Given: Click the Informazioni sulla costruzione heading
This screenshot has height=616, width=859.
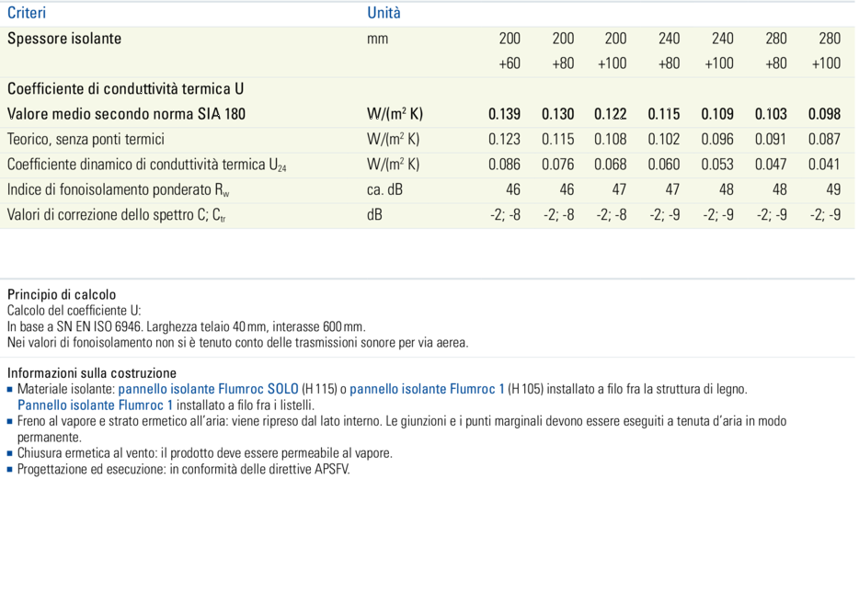Looking at the screenshot, I should (x=91, y=373).
